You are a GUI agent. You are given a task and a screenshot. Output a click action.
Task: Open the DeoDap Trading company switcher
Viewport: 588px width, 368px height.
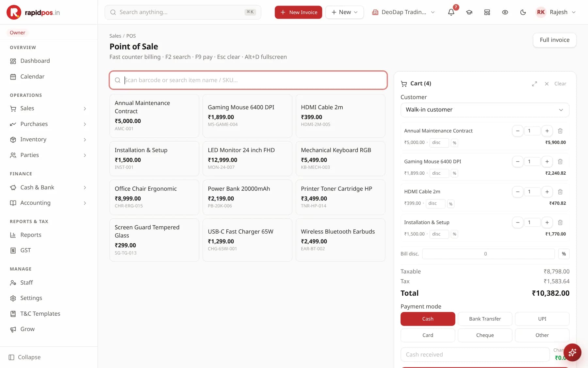pyautogui.click(x=403, y=12)
